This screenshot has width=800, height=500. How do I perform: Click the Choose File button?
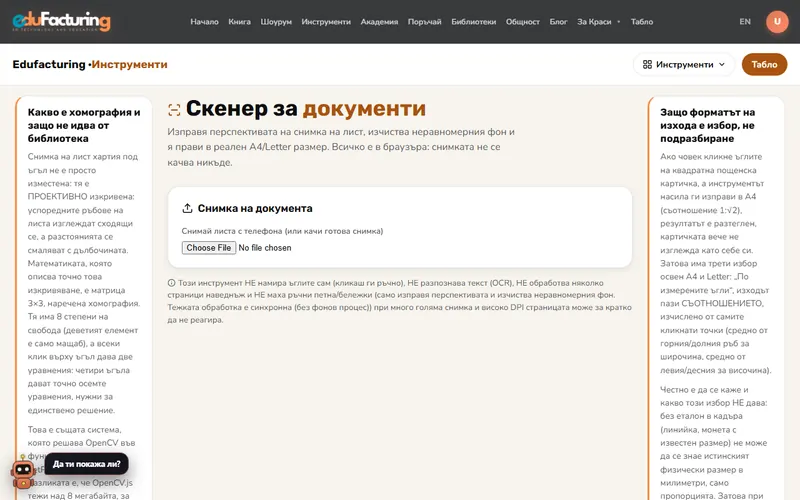pyautogui.click(x=209, y=247)
